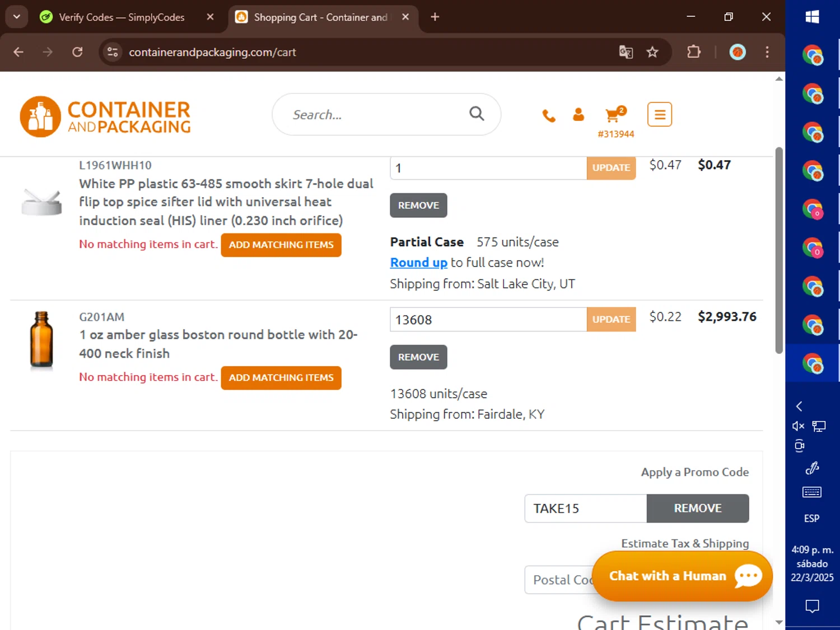Viewport: 840px width, 630px height.
Task: Open Chat with a Human
Action: point(682,576)
